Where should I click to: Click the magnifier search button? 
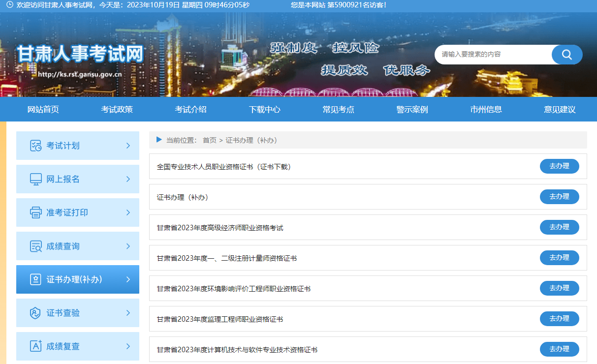(566, 55)
